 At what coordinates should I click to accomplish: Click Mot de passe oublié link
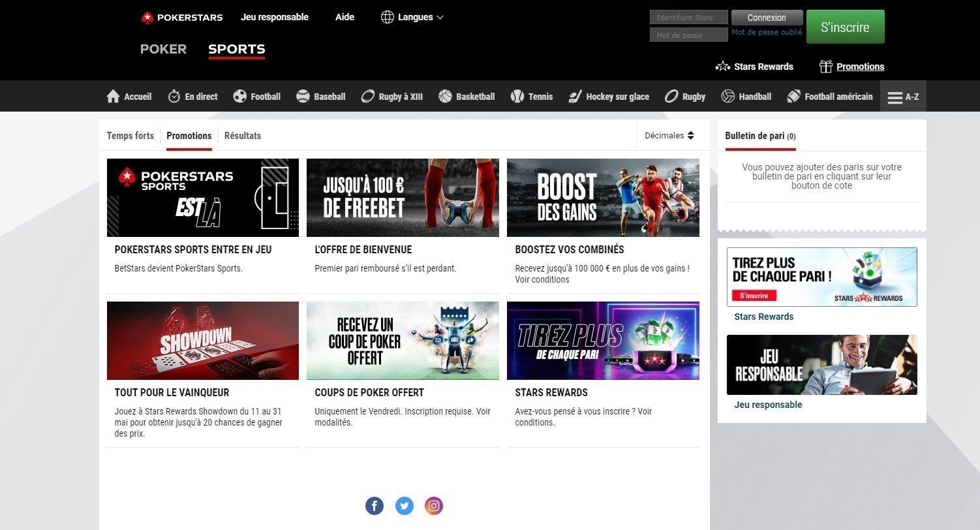tap(767, 32)
